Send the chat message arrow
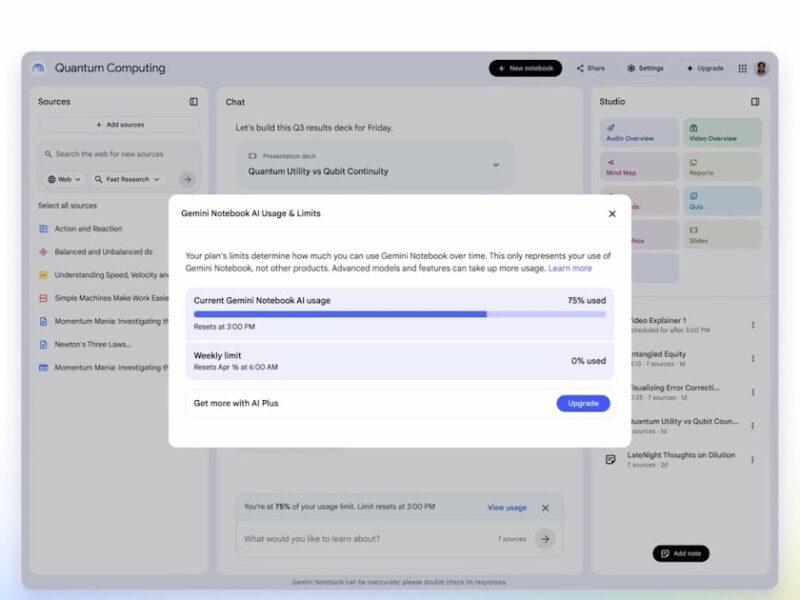This screenshot has width=800, height=600. (545, 539)
